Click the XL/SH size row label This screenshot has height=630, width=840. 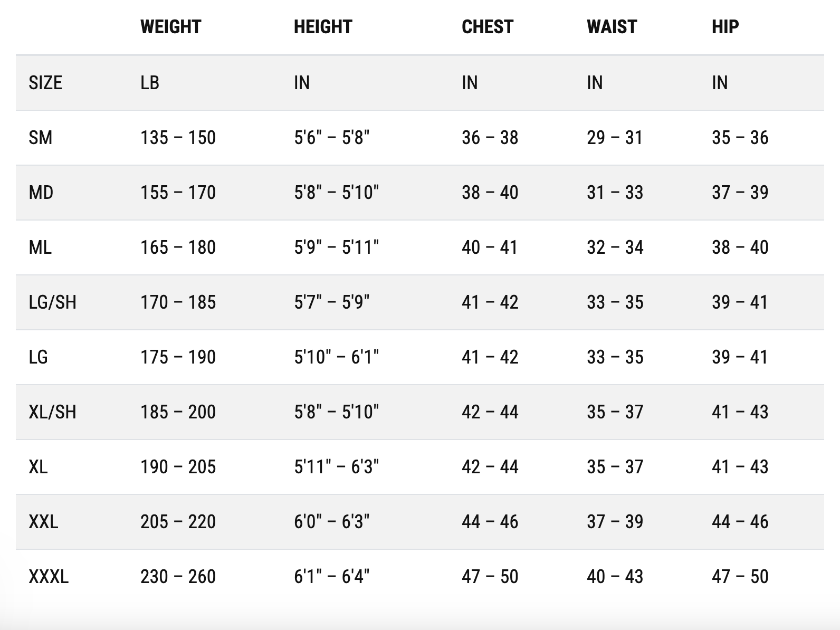(x=52, y=412)
